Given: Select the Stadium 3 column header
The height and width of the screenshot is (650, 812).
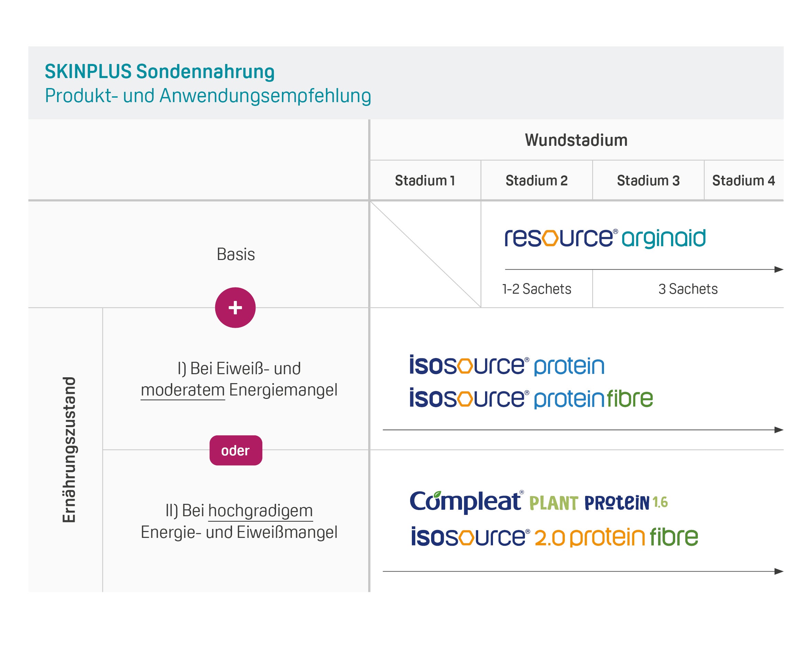Looking at the screenshot, I should [648, 181].
